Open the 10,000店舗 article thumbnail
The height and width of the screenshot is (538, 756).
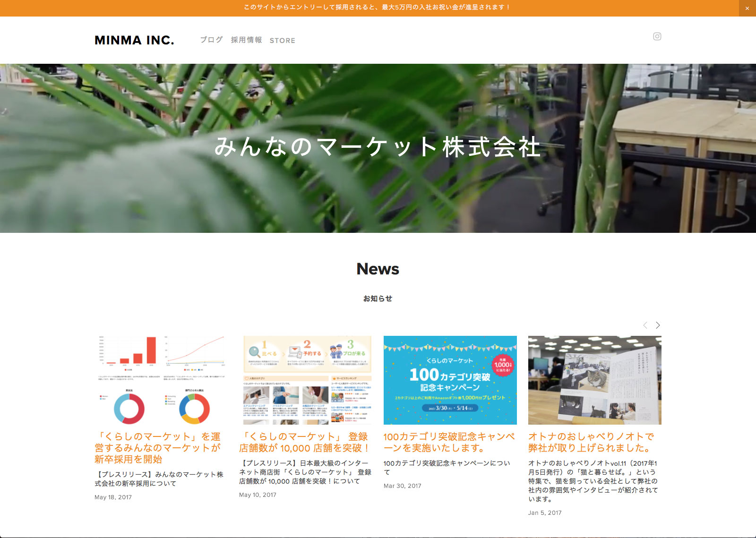coord(306,380)
